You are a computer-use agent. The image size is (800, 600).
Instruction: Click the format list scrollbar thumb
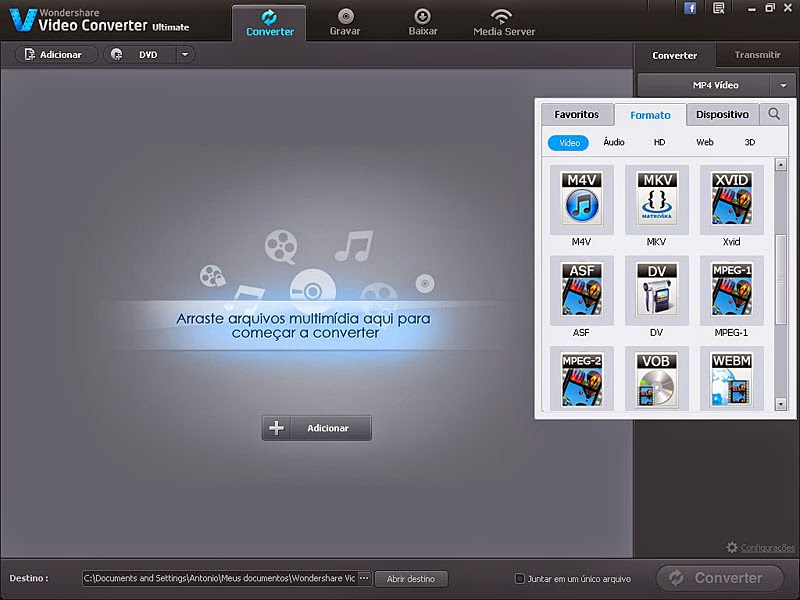pos(780,279)
